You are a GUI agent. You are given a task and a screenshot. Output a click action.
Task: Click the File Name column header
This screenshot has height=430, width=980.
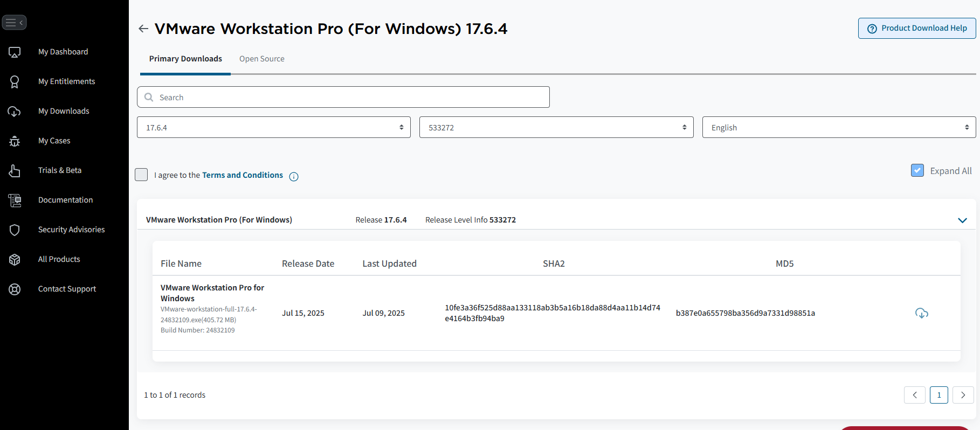[181, 263]
